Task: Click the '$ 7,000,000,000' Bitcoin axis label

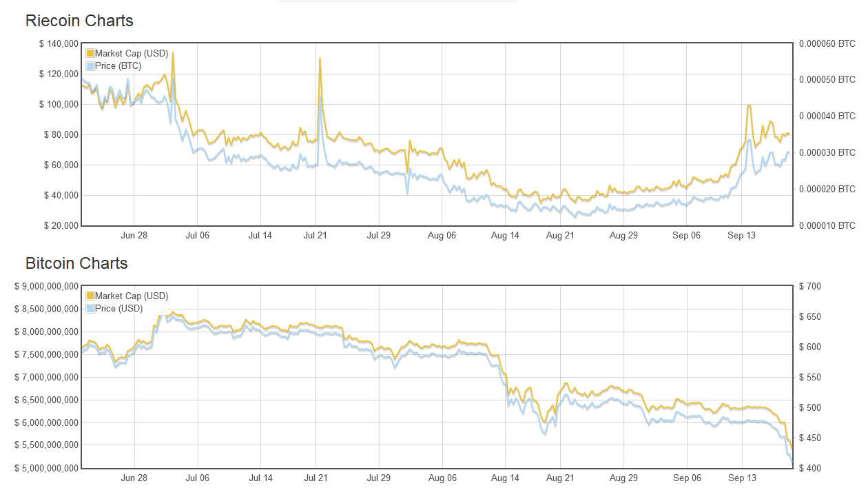Action: click(46, 378)
